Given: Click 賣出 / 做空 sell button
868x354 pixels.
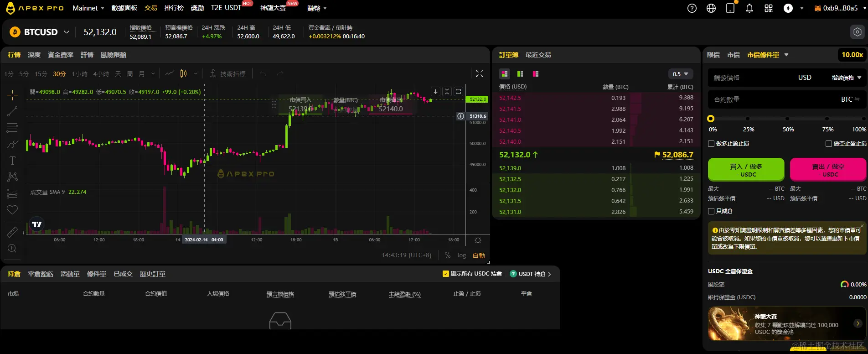Looking at the screenshot, I should [x=828, y=170].
